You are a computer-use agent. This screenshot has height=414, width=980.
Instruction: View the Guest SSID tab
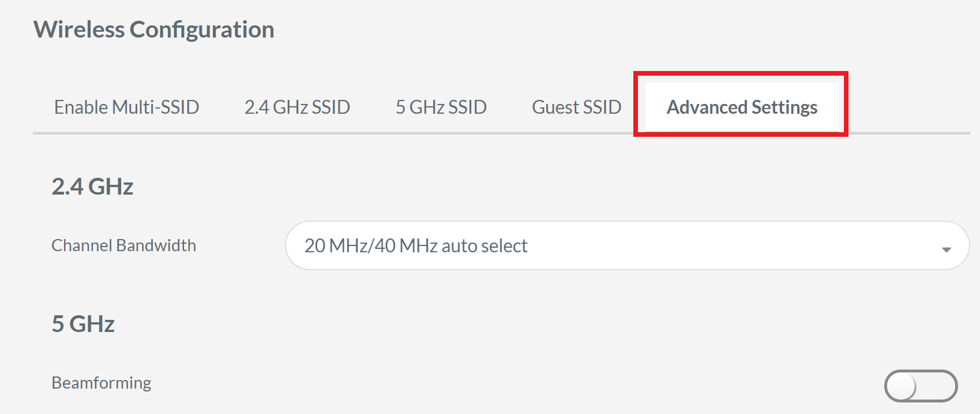coord(576,107)
